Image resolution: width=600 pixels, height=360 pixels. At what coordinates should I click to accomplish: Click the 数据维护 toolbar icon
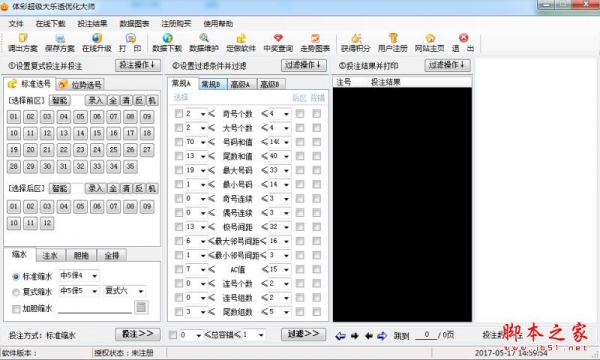[x=204, y=43]
